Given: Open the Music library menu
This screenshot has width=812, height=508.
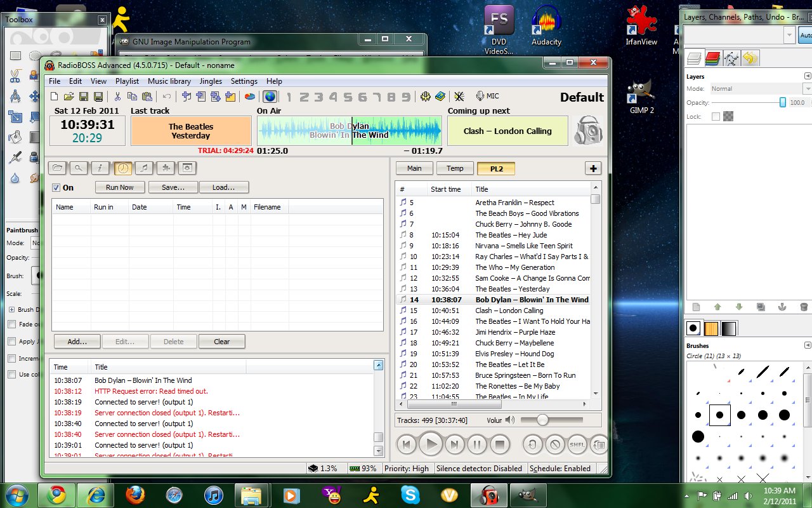Looking at the screenshot, I should pos(169,81).
